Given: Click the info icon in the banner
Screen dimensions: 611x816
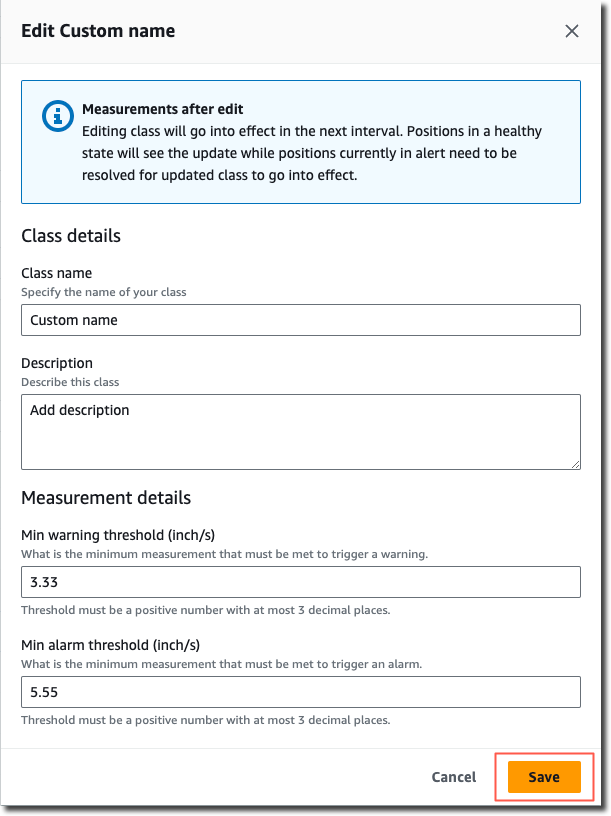Looking at the screenshot, I should click(x=57, y=116).
